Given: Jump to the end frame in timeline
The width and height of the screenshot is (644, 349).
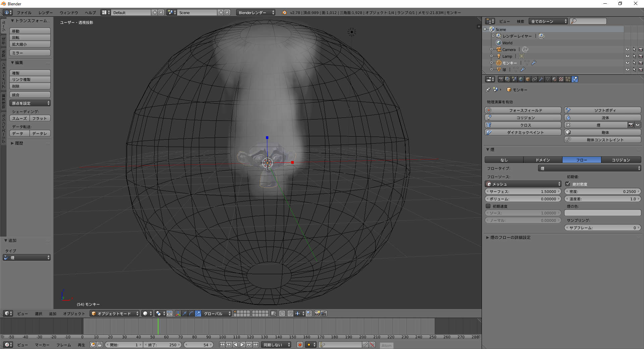Looking at the screenshot, I should coord(256,345).
